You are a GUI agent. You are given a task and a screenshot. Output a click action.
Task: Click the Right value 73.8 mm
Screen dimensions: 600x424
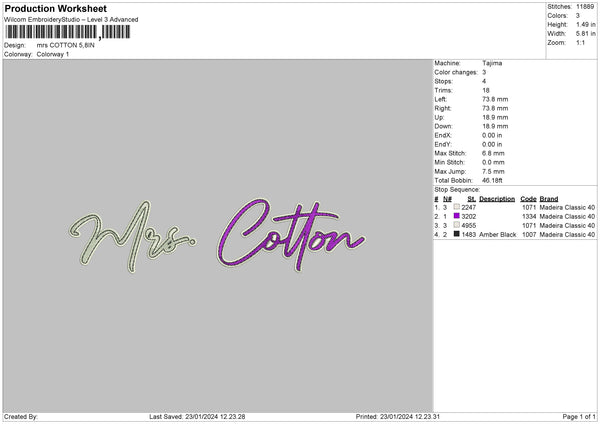(x=495, y=108)
